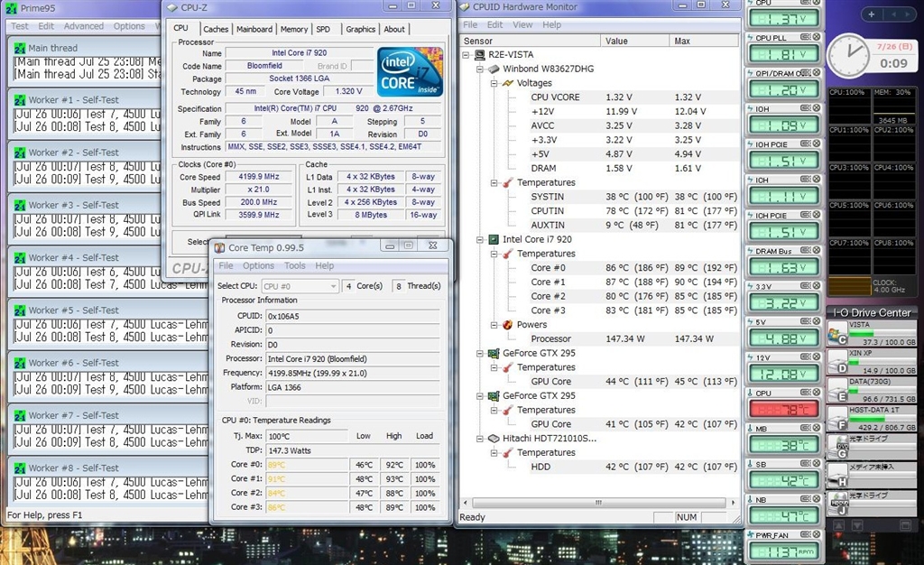Click the Intel Core i7 logo
924x565 pixels.
coord(410,71)
